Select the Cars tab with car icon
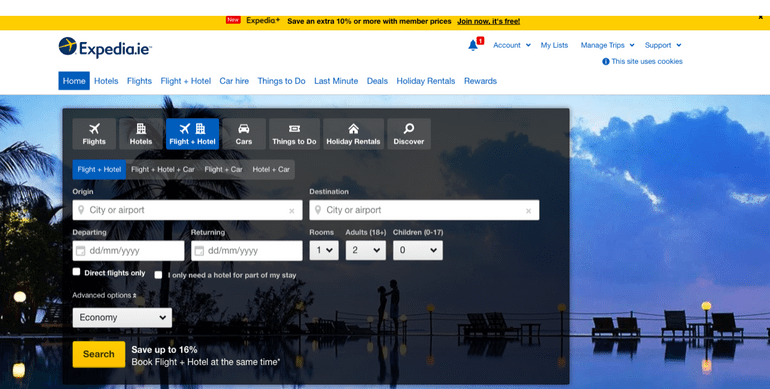Viewport: 770px width, 389px height. 244,134
